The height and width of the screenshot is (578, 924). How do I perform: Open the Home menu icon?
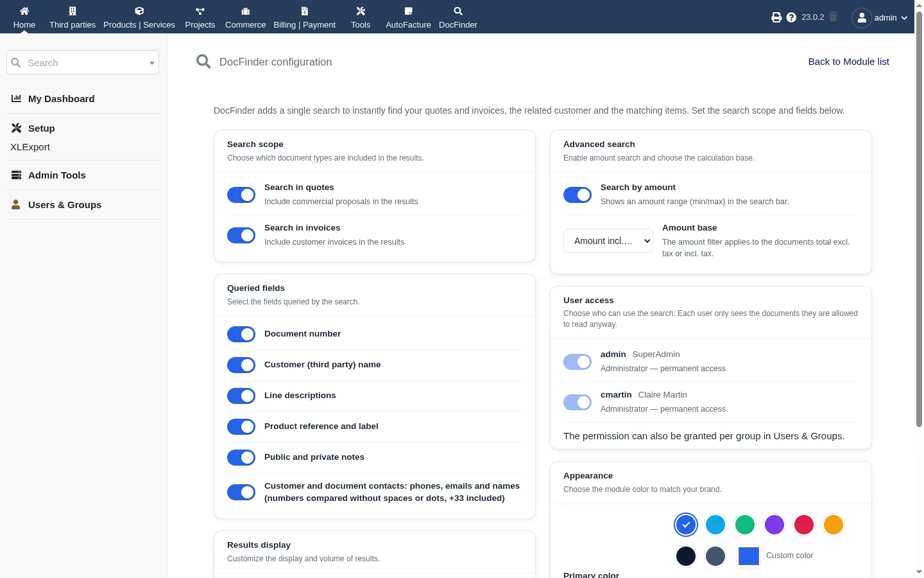coord(24,11)
